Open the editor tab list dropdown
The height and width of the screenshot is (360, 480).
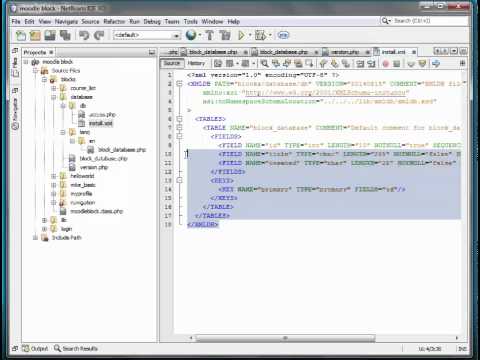pos(454,51)
